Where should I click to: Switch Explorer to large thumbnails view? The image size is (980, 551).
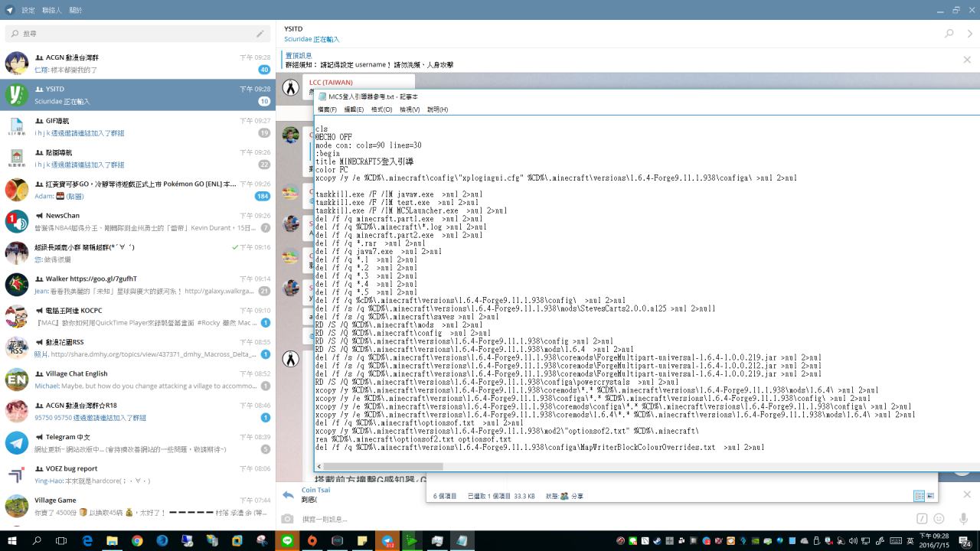[930, 496]
